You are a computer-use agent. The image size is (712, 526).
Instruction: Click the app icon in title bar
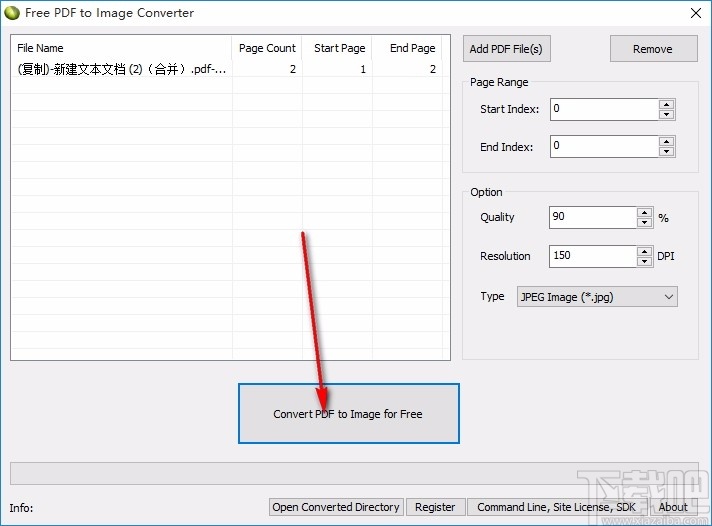coord(12,13)
